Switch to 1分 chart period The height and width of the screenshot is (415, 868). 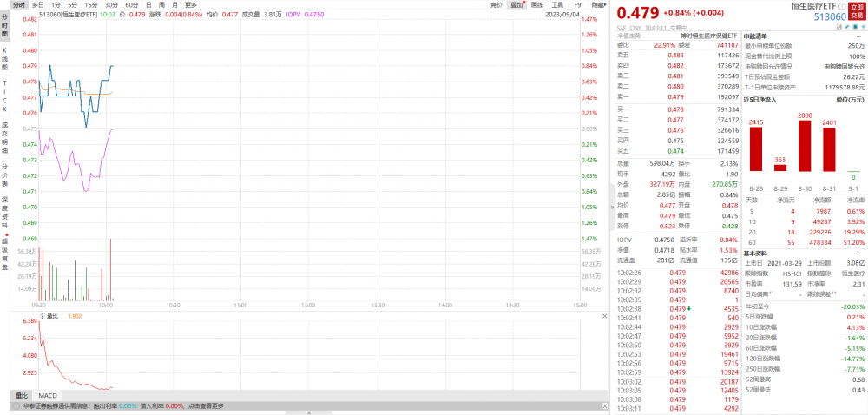pos(56,4)
